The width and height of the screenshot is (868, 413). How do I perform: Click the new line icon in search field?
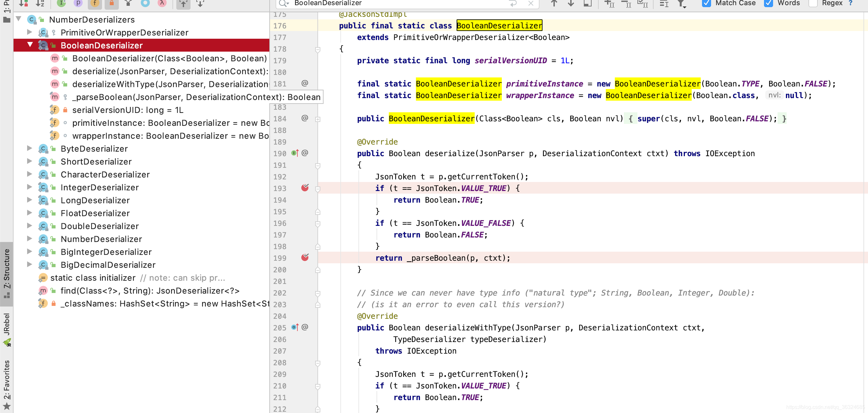(513, 3)
